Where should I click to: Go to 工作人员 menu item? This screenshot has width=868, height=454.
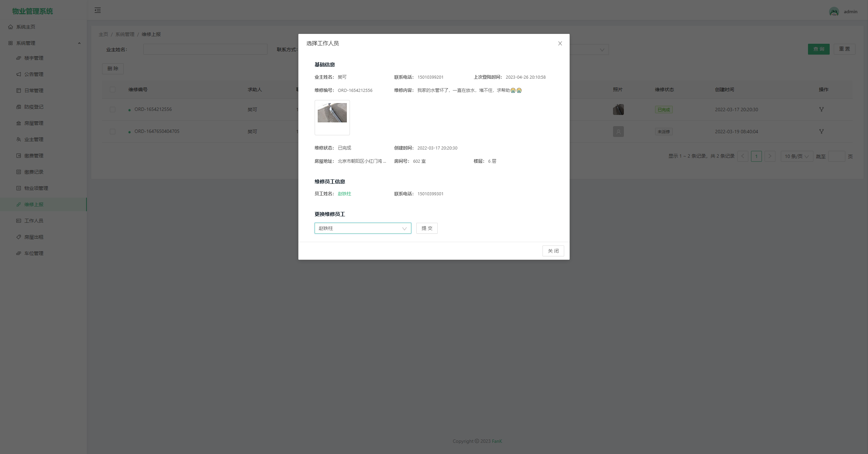click(x=34, y=221)
